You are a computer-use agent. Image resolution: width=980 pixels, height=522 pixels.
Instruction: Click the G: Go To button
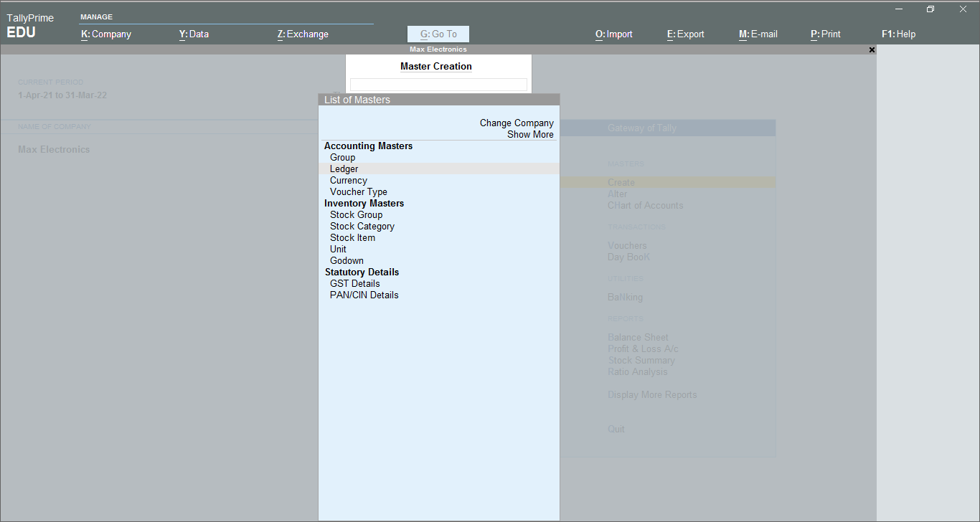(438, 34)
